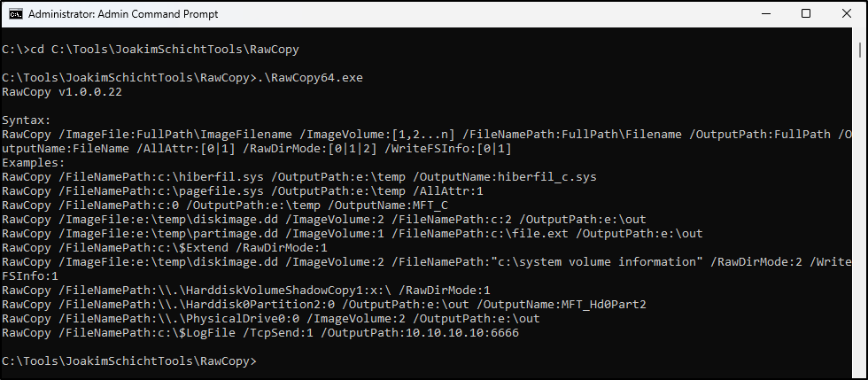Click the window title text
The image size is (868, 380).
click(123, 14)
